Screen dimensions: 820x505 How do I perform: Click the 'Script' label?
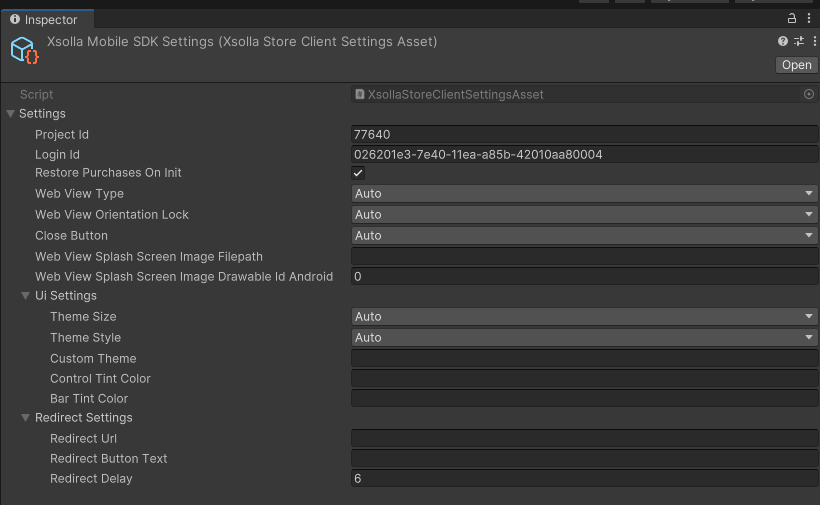click(x=36, y=94)
